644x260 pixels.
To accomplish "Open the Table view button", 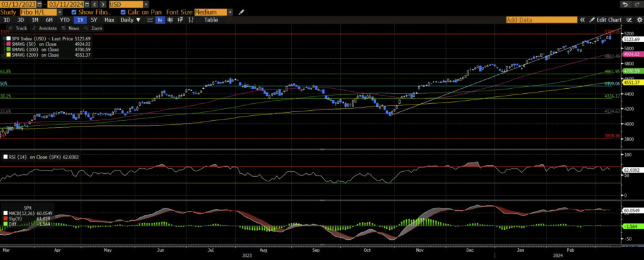I will (211, 20).
